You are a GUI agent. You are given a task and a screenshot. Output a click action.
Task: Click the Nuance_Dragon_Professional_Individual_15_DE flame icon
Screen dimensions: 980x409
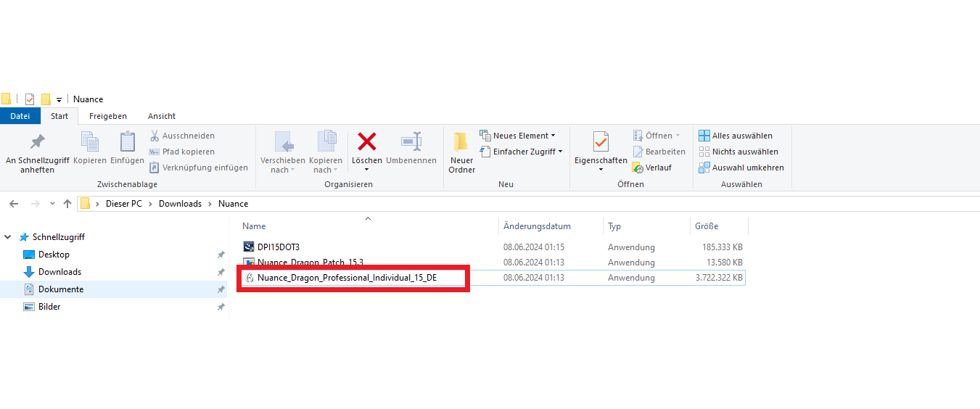tap(249, 278)
